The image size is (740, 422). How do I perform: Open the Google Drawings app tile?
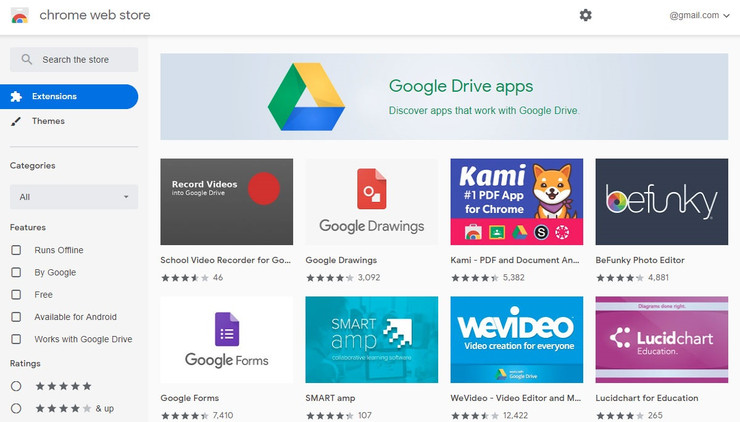[371, 201]
